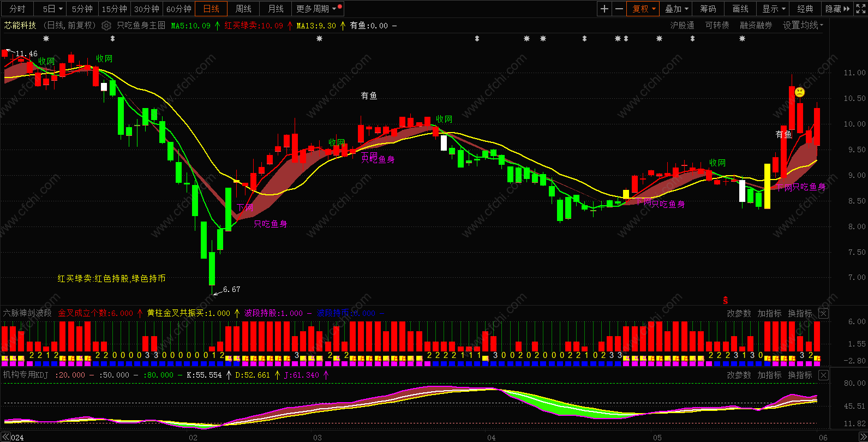Open 显示 display dropdown
The width and height of the screenshot is (868, 442).
point(774,9)
